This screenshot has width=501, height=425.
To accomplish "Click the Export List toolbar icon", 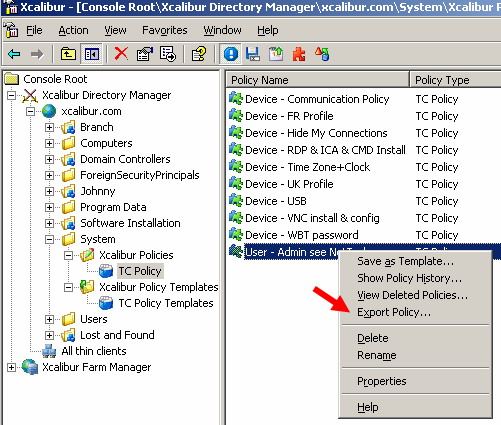I will 168,54.
